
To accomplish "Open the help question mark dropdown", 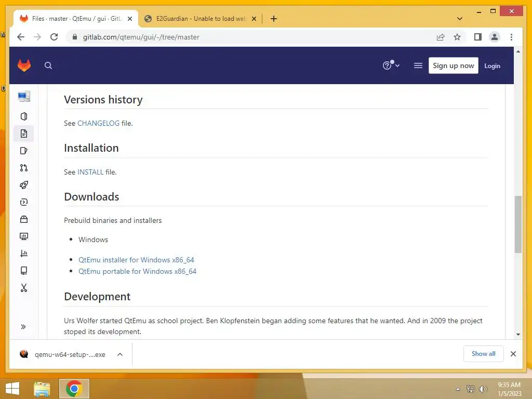I will tap(391, 65).
